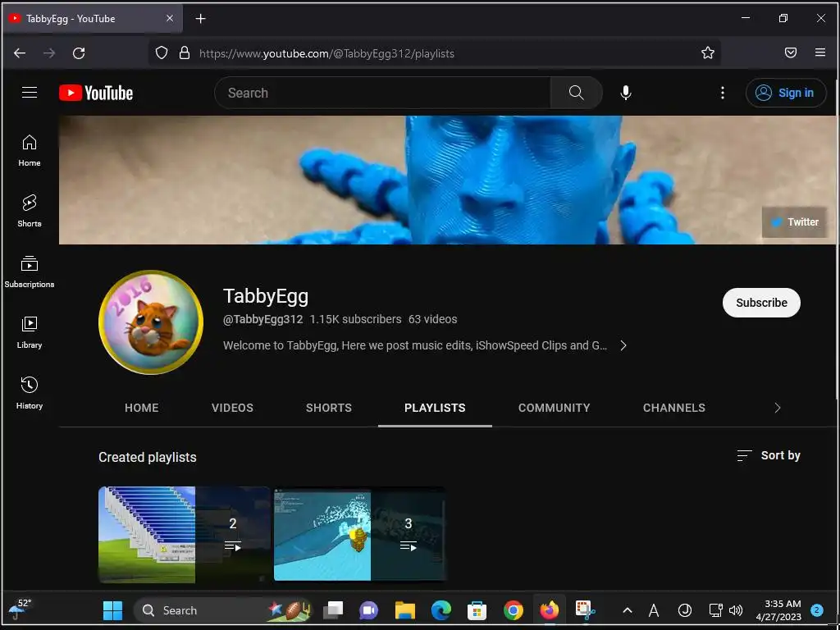
Task: Switch to the SHORTS channel tab
Action: point(328,408)
